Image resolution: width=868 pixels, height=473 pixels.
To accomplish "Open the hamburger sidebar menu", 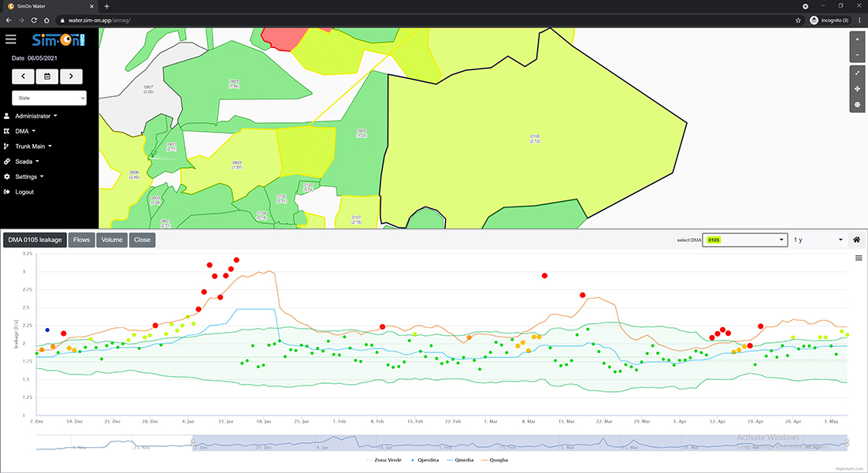I will pyautogui.click(x=10, y=39).
